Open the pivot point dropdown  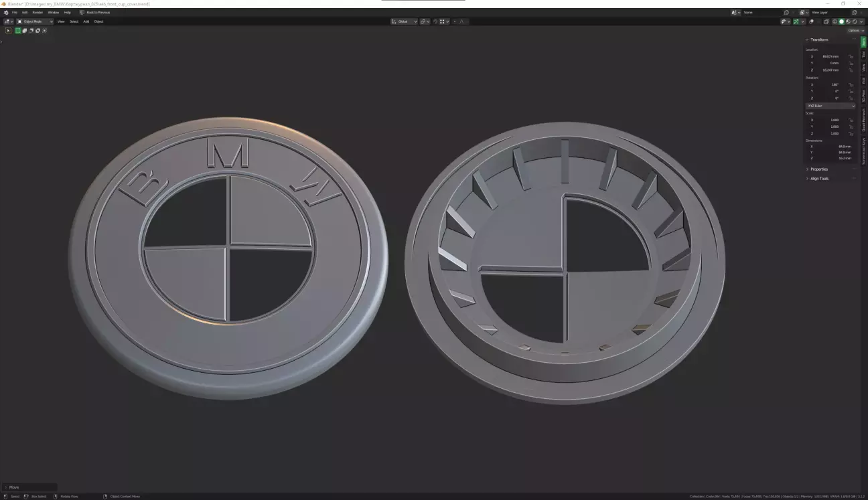pyautogui.click(x=425, y=21)
